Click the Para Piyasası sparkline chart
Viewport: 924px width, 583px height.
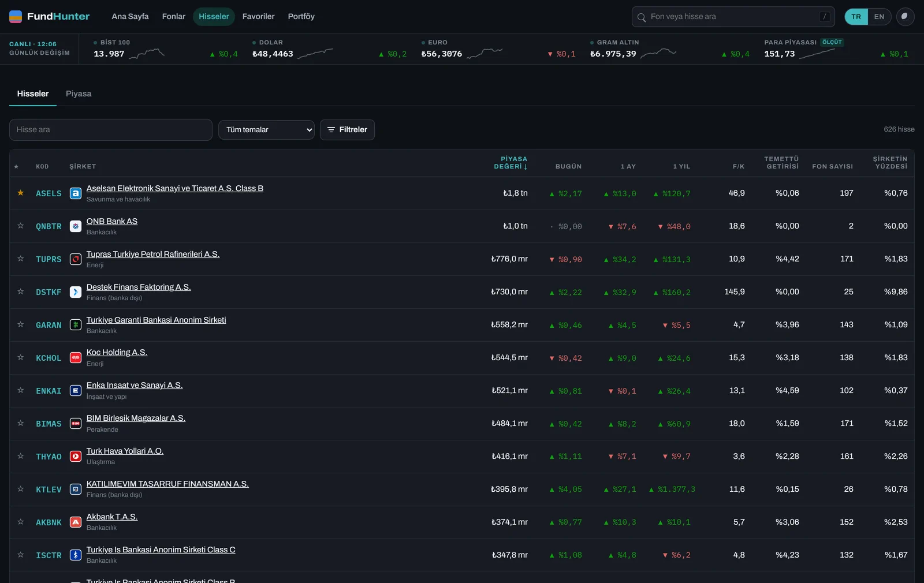click(817, 54)
